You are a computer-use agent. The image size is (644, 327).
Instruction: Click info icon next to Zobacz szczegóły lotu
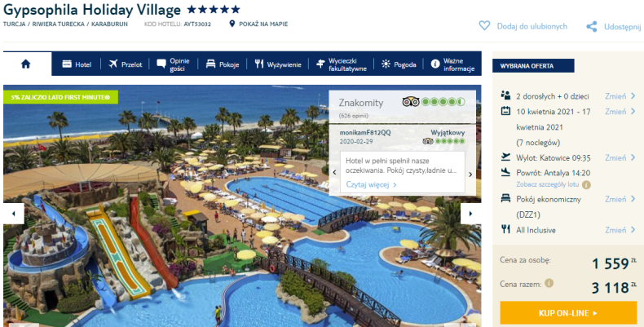[x=586, y=185]
